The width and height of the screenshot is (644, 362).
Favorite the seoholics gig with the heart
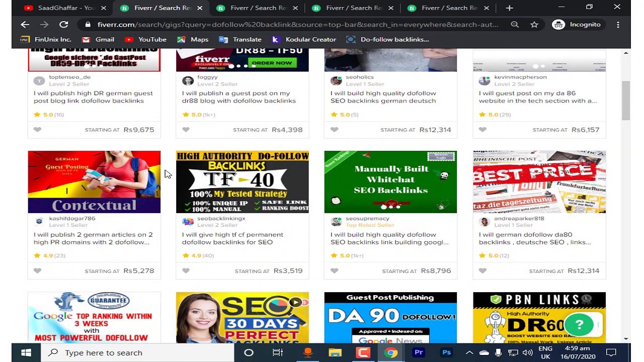pos(335,130)
